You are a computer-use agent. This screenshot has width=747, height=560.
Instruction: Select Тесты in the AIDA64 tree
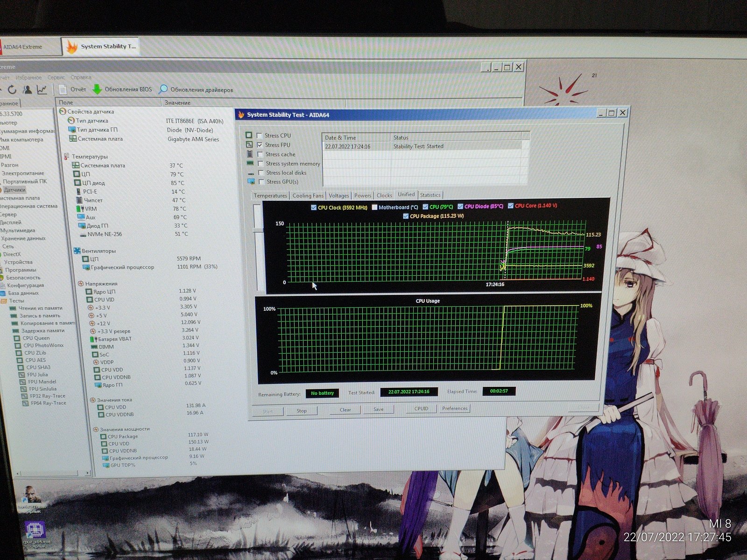(16, 301)
